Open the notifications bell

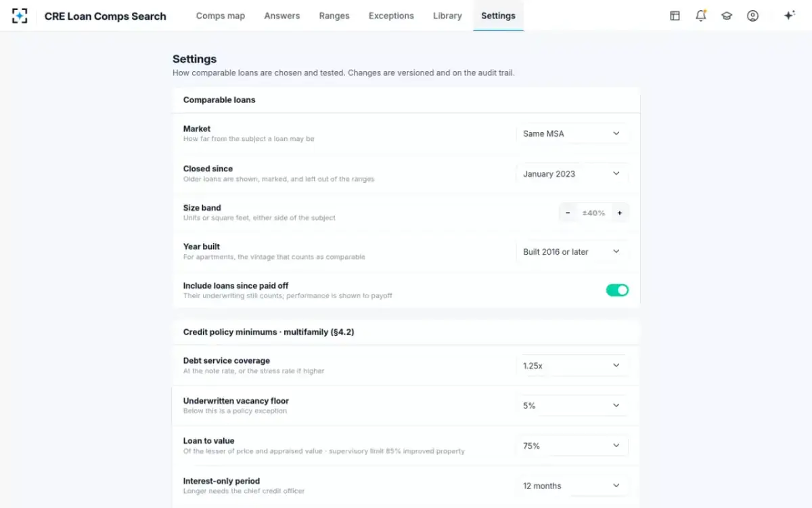(x=701, y=16)
